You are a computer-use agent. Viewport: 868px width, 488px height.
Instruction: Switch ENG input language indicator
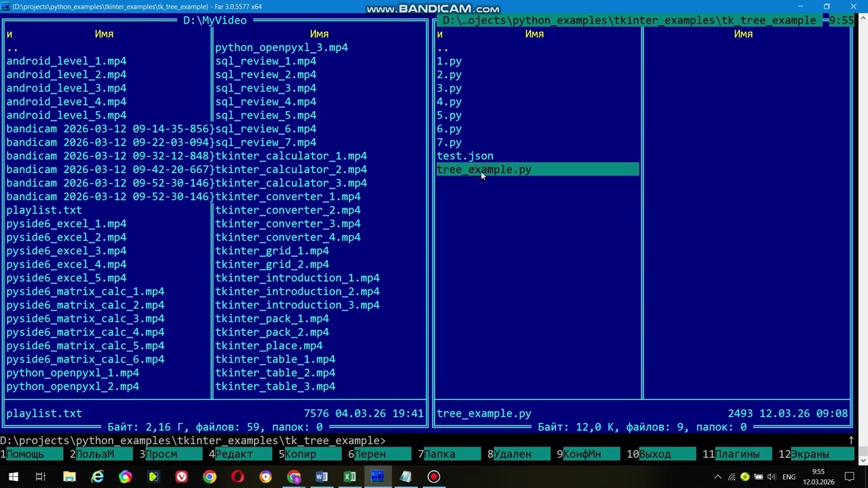(x=789, y=477)
